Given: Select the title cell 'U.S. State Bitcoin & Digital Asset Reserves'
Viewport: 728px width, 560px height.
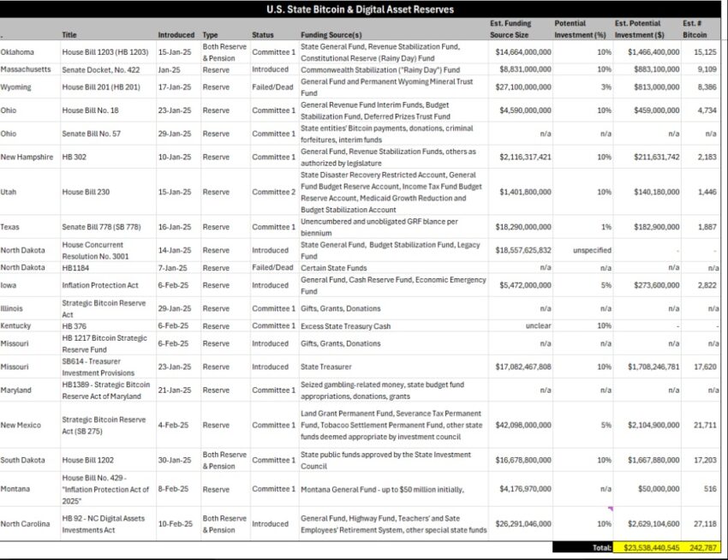Looking at the screenshot, I should (360, 9).
